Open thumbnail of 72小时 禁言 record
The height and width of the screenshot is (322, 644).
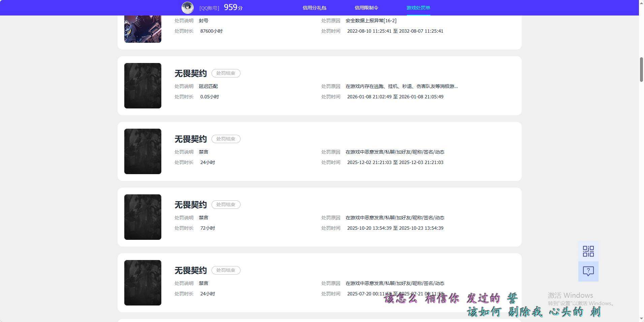click(x=143, y=217)
